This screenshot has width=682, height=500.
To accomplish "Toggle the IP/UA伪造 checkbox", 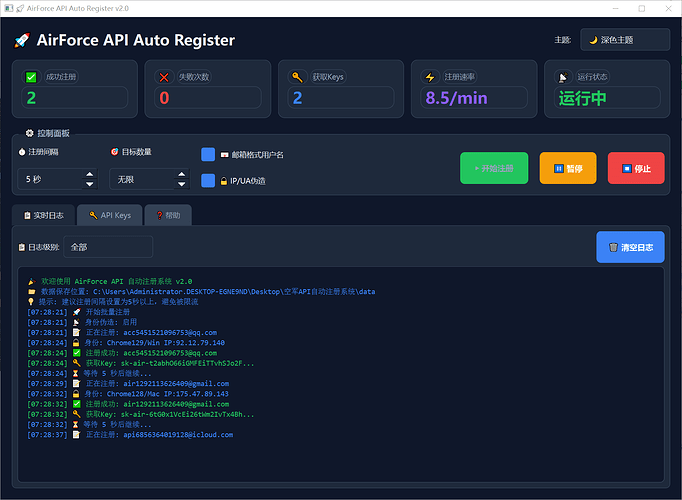I will click(208, 181).
